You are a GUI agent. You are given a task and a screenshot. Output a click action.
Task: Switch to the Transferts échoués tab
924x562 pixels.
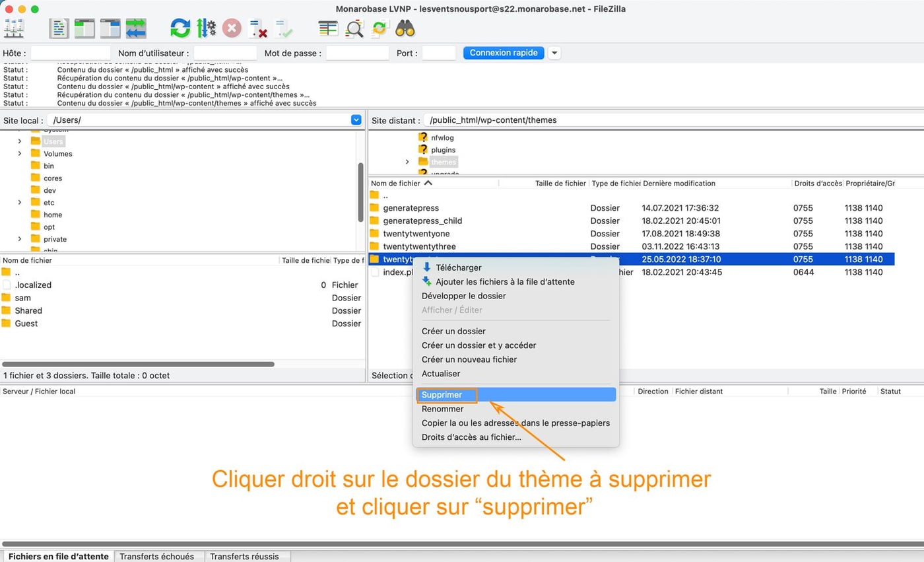pos(159,556)
